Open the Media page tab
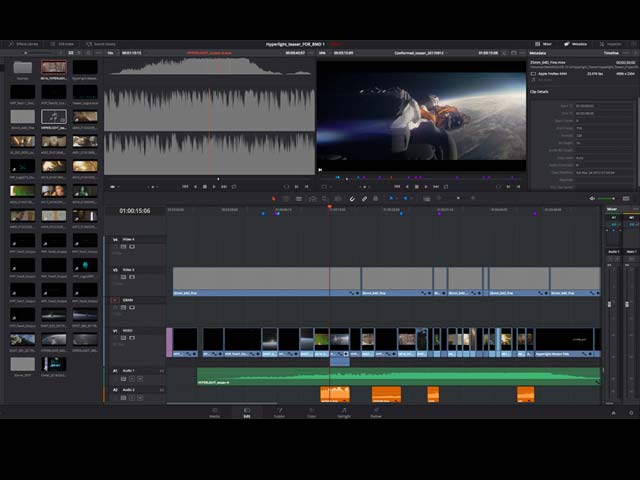The width and height of the screenshot is (640, 480). pyautogui.click(x=215, y=413)
